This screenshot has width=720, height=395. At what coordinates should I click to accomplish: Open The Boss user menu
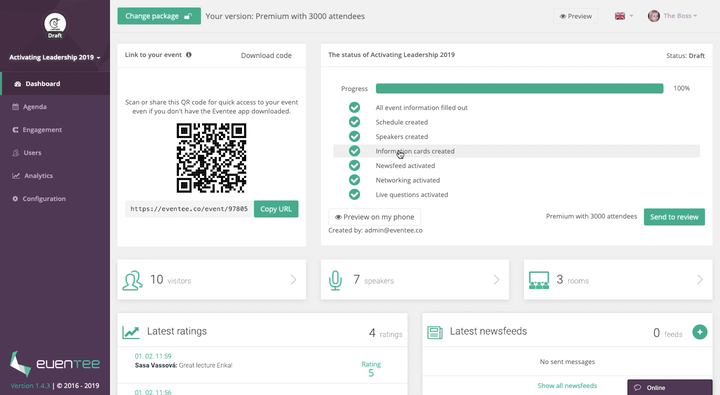[680, 16]
